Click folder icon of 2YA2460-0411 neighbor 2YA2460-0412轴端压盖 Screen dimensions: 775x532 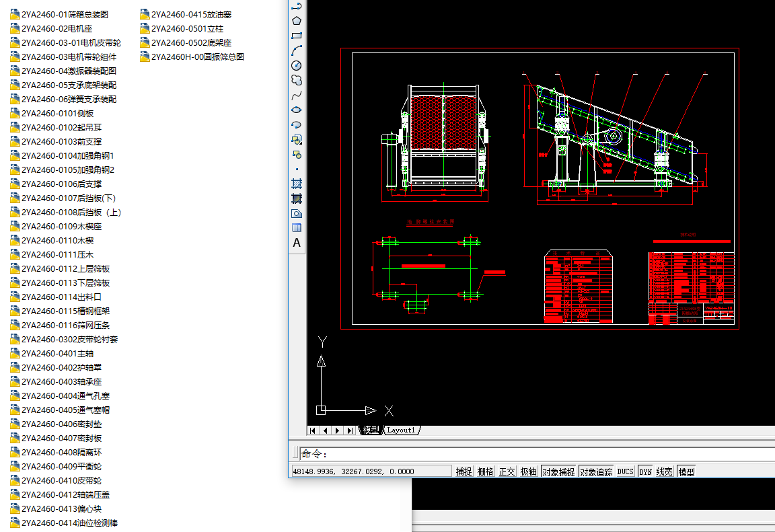point(15,495)
